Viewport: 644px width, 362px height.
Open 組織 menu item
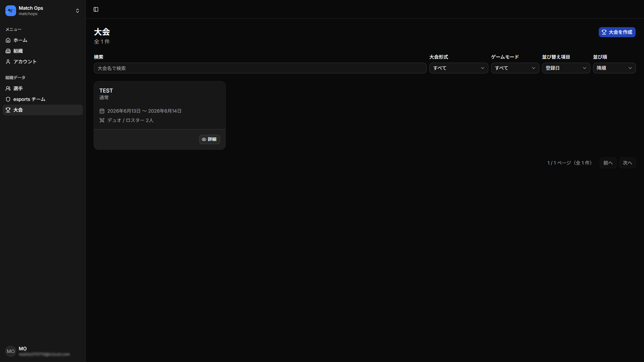(x=43, y=51)
